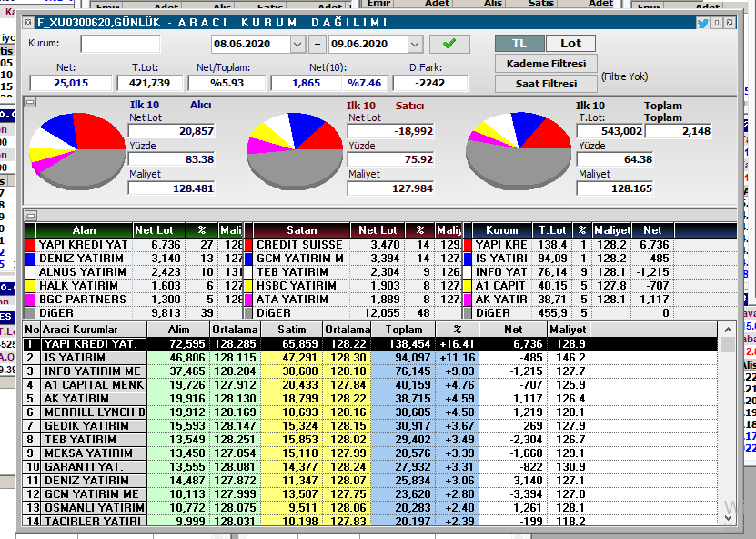Click the D.Fark value -2242 field

430,83
